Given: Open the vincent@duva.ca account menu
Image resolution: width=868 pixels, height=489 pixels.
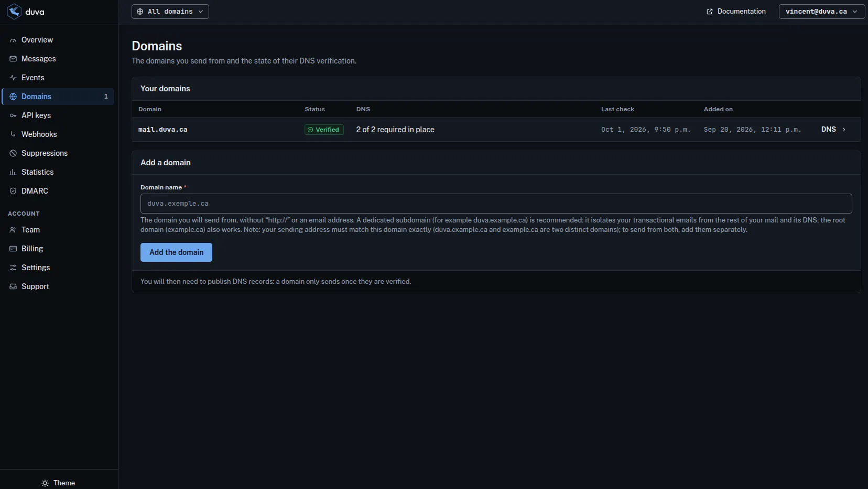Looking at the screenshot, I should 821,12.
